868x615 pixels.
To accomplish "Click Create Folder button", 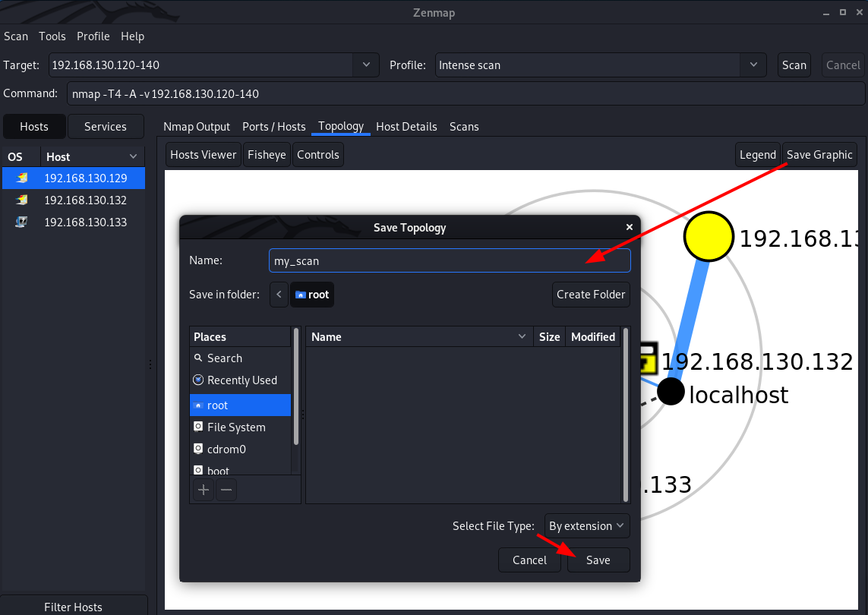I will [x=591, y=295].
